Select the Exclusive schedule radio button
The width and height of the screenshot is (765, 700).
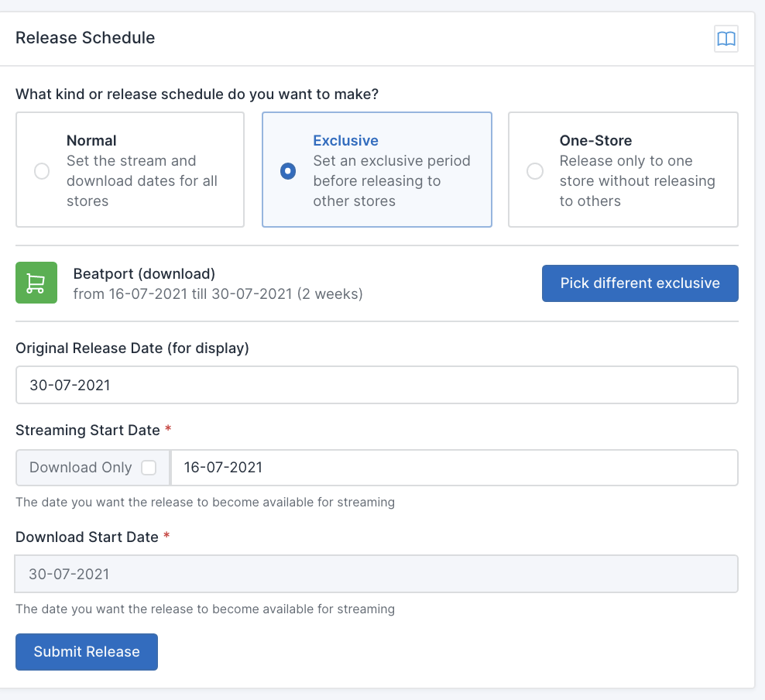tap(288, 171)
